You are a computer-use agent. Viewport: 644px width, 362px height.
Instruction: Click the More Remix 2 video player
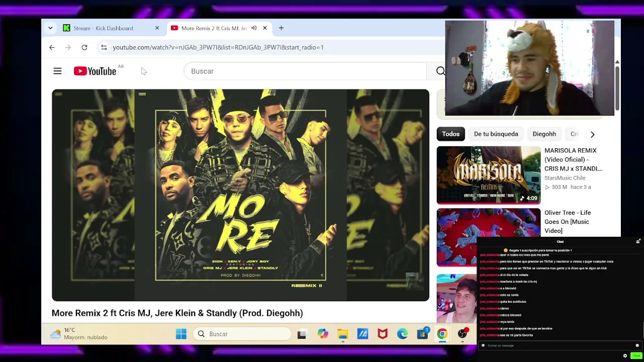point(240,195)
